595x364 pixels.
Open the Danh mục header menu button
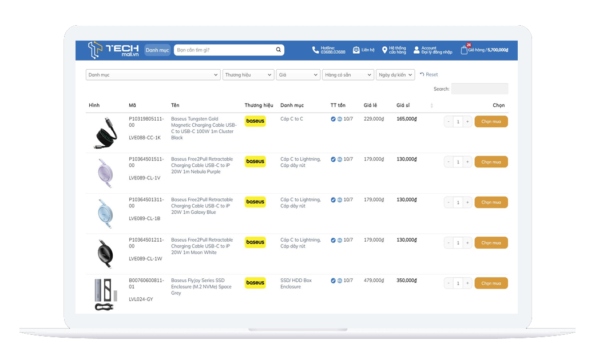(157, 50)
